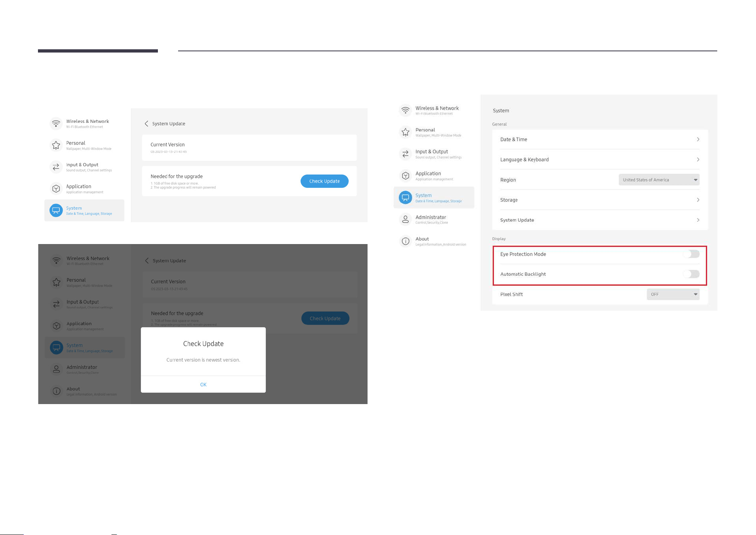Click the About info icon in the dimmed screen
The image size is (756, 535).
(57, 391)
